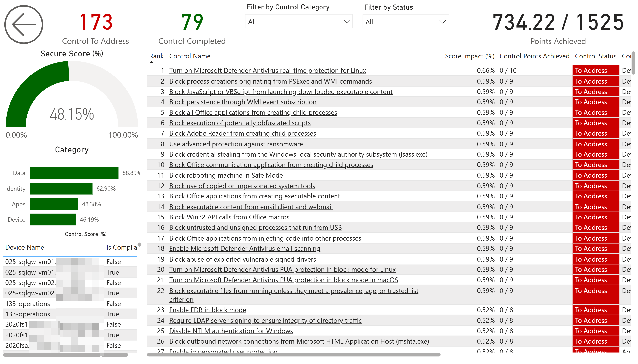Viewport: 638px width, 364px height.
Task: Open Block credential stealing from lsass.exe link
Action: point(298,154)
